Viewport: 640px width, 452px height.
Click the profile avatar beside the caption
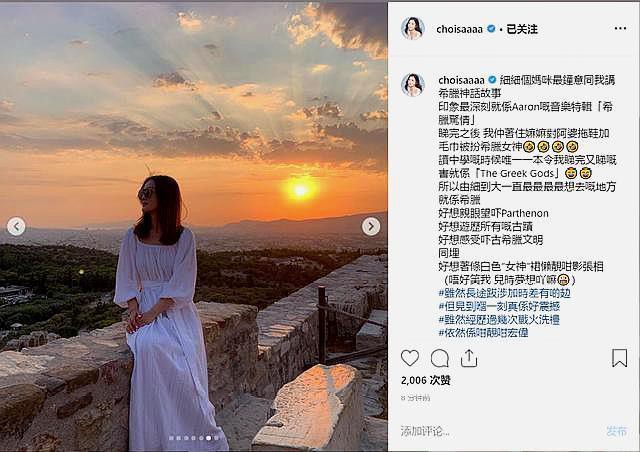coord(413,85)
